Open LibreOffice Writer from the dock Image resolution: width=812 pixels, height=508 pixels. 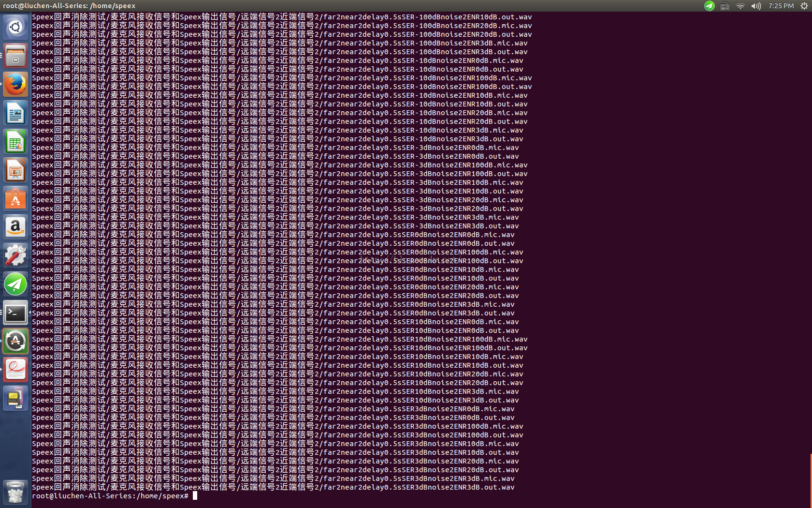pyautogui.click(x=15, y=113)
